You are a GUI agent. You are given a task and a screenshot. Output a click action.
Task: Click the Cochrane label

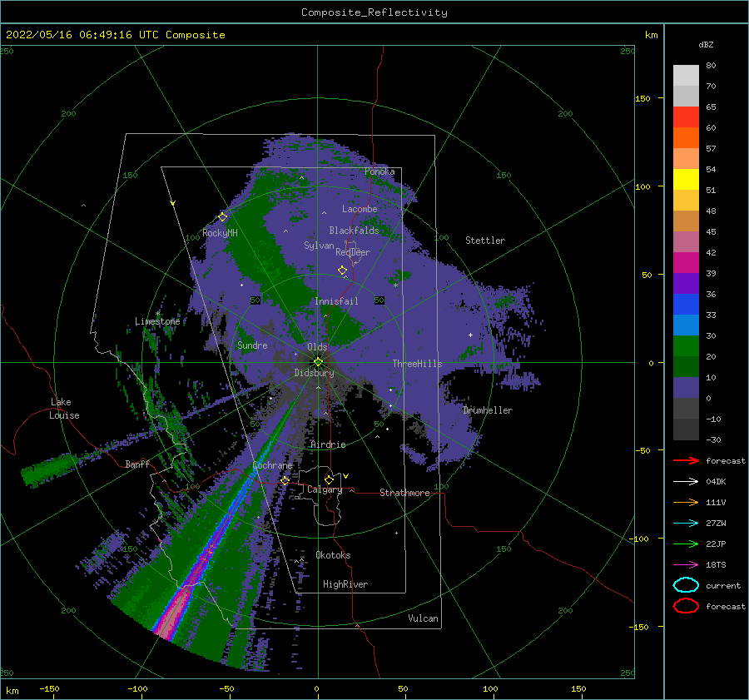coord(272,465)
